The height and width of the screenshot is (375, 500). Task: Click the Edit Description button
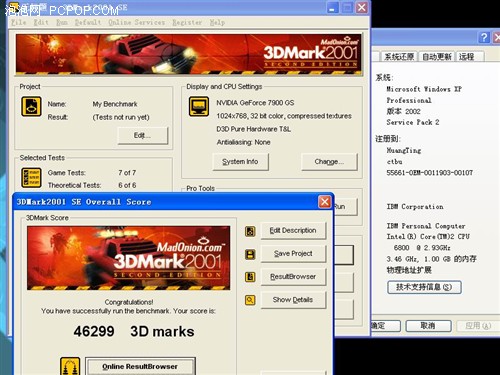293,231
